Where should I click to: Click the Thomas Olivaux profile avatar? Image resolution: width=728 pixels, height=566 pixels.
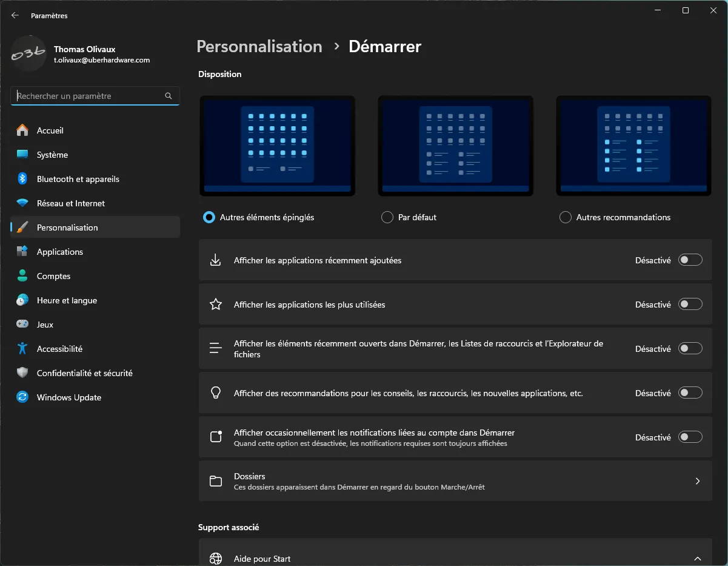tap(28, 54)
